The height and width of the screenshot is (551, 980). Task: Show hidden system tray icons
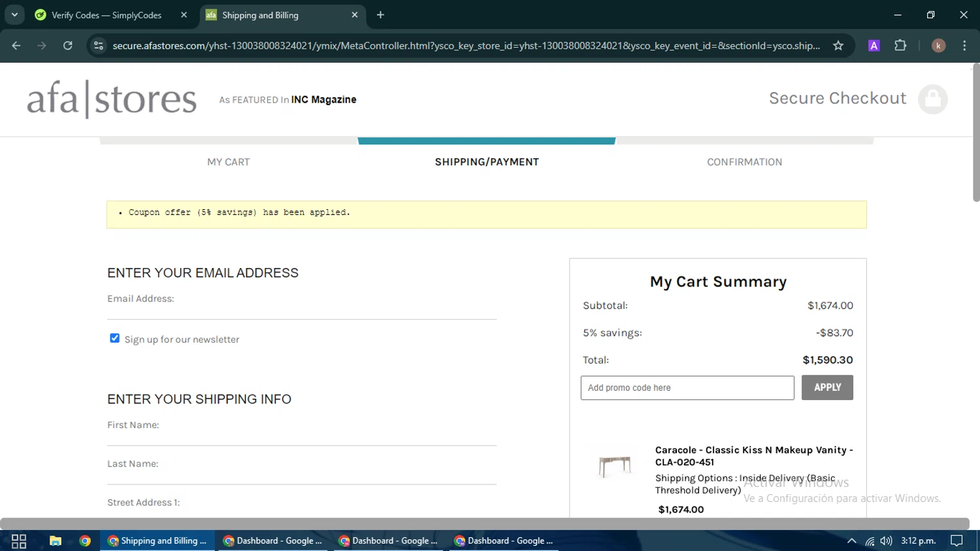tap(851, 541)
